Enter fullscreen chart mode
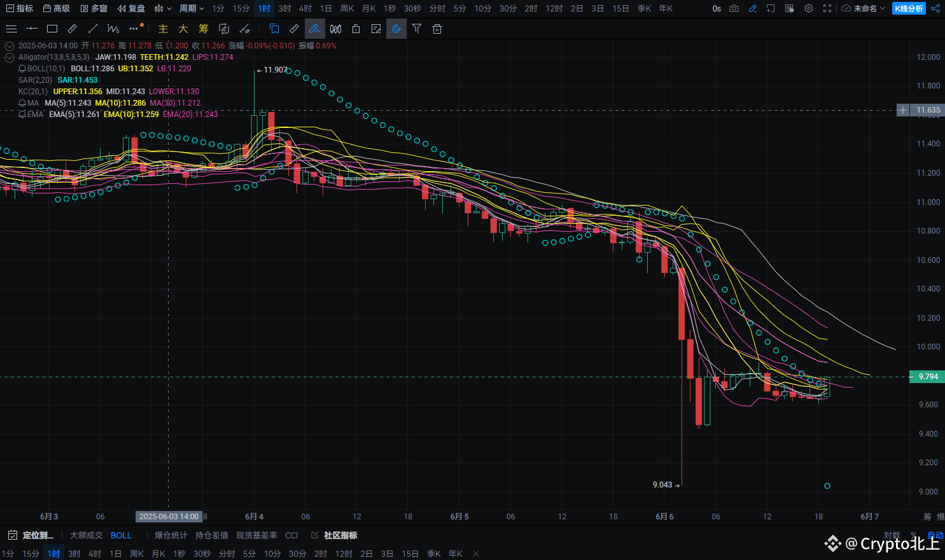Screen dimensions: 945x560 click(x=827, y=8)
